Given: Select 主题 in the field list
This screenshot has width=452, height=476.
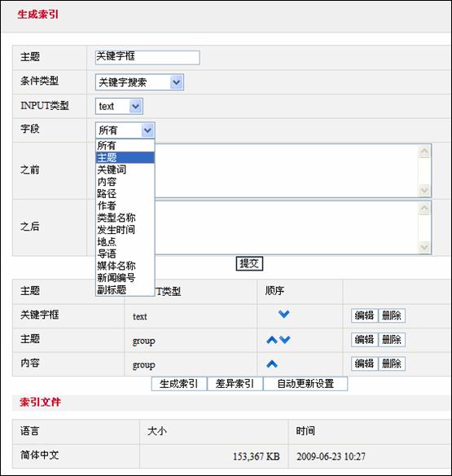Looking at the screenshot, I should [x=125, y=157].
